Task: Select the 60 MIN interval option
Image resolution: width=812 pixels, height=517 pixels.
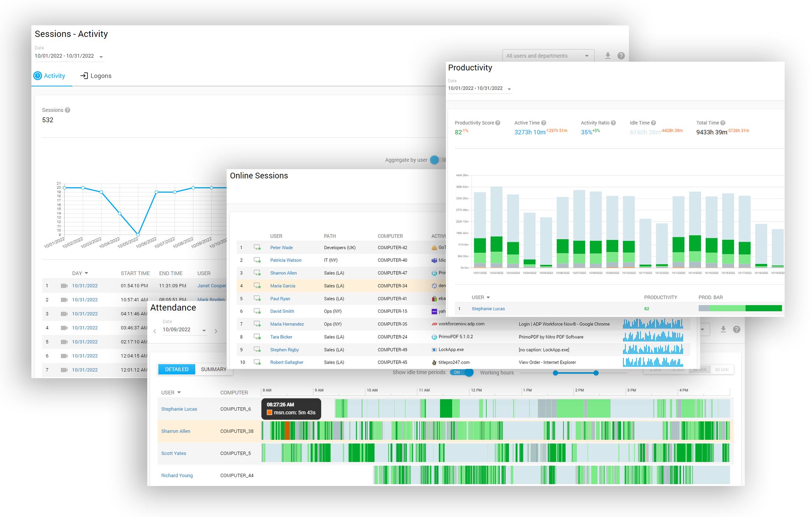Action: coord(722,370)
